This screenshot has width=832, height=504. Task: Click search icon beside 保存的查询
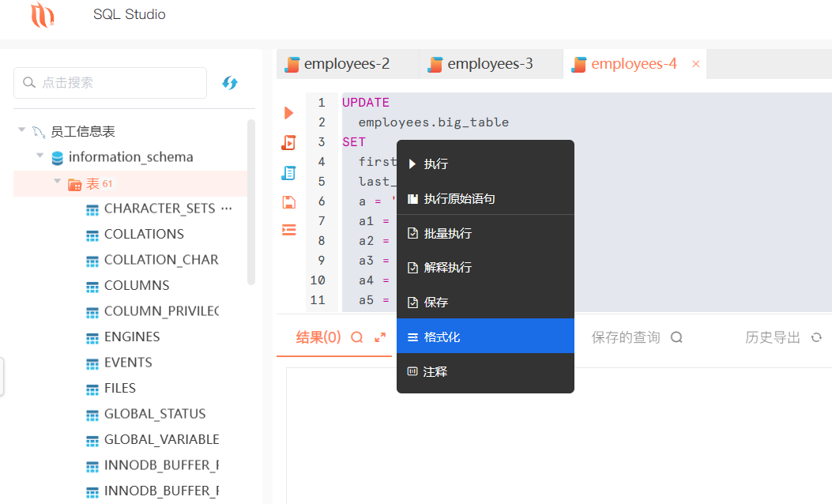click(676, 337)
